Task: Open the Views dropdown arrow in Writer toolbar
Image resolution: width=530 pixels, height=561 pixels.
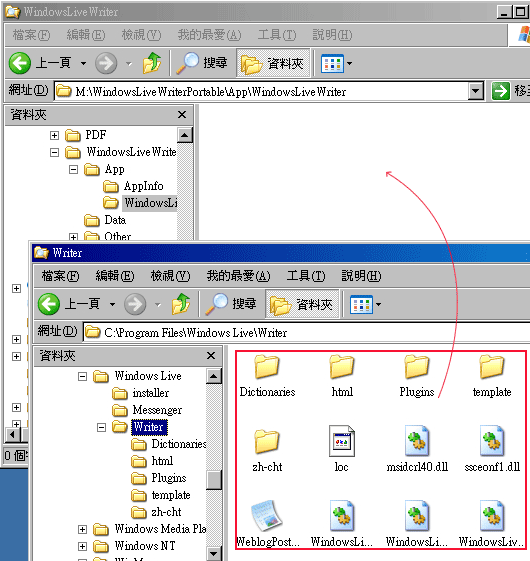Action: [379, 305]
